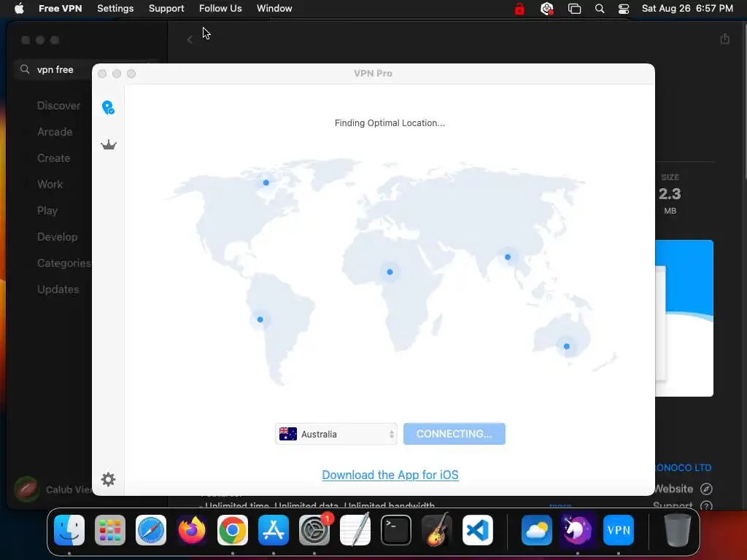Open Google Chrome from the Dock
This screenshot has width=747, height=560.
(233, 530)
